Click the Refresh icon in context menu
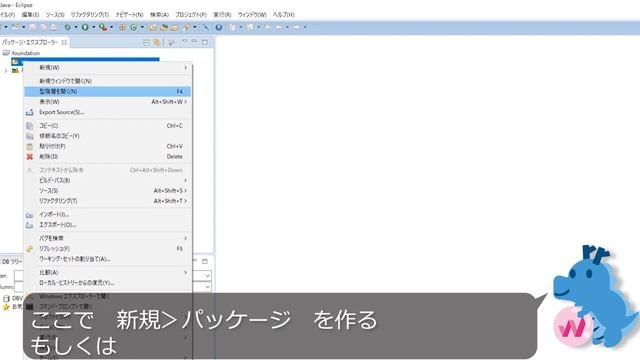 tap(30, 249)
